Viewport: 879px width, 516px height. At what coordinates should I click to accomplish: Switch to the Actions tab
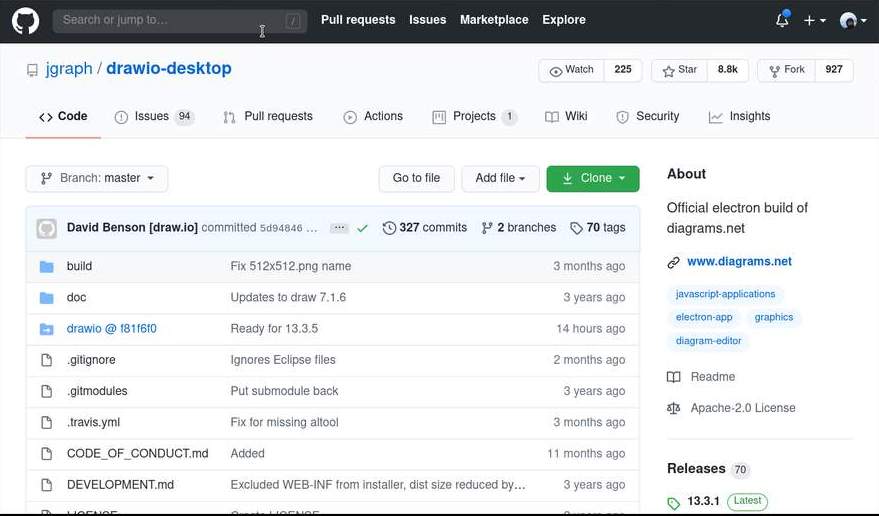point(373,117)
